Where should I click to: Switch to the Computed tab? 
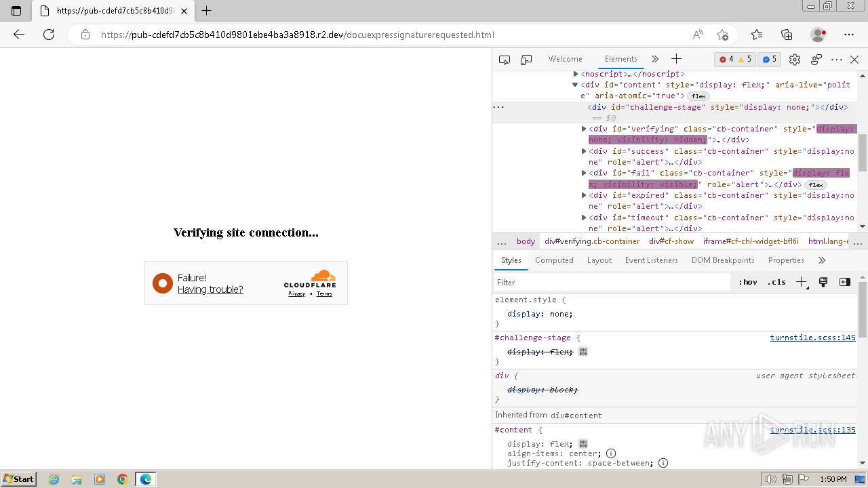tap(554, 260)
